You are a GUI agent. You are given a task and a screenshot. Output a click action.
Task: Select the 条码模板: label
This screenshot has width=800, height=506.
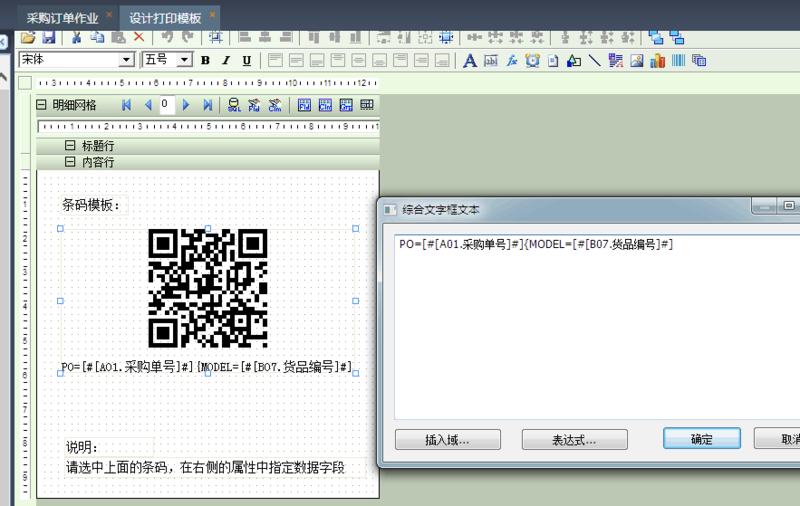point(94,205)
